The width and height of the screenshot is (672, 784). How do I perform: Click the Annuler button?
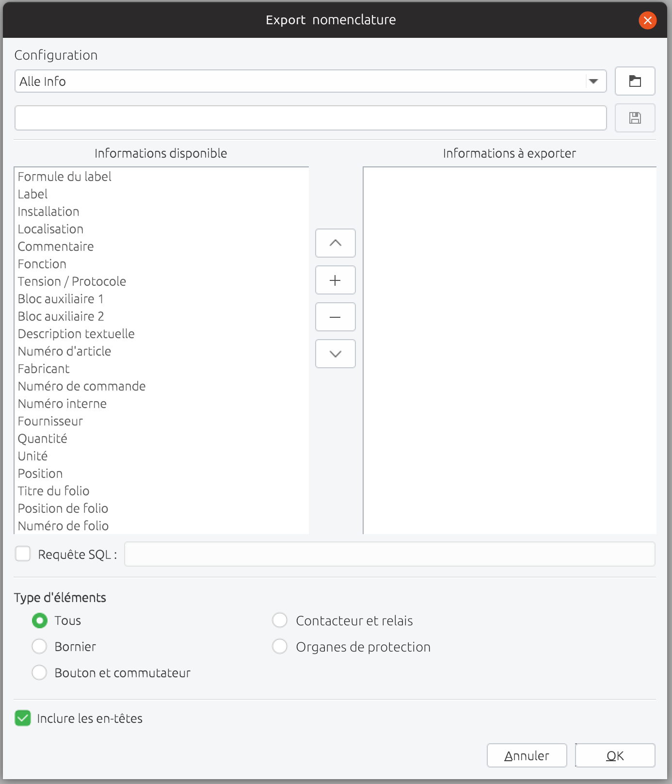pyautogui.click(x=527, y=755)
